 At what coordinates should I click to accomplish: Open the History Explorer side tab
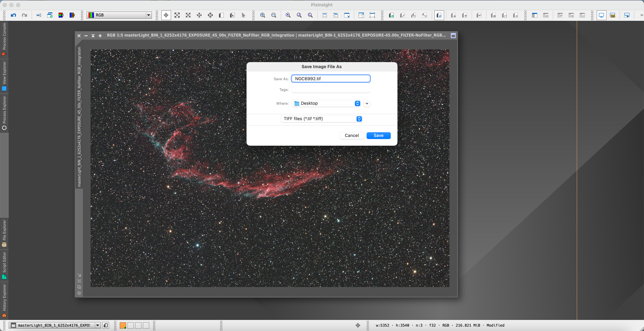coord(4,300)
